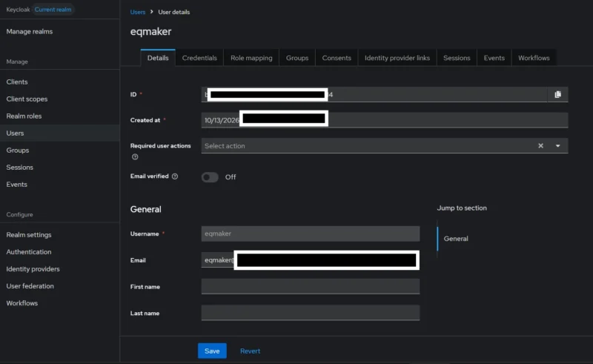Jump to the General section
Viewport: 593px width, 364px height.
[456, 239]
